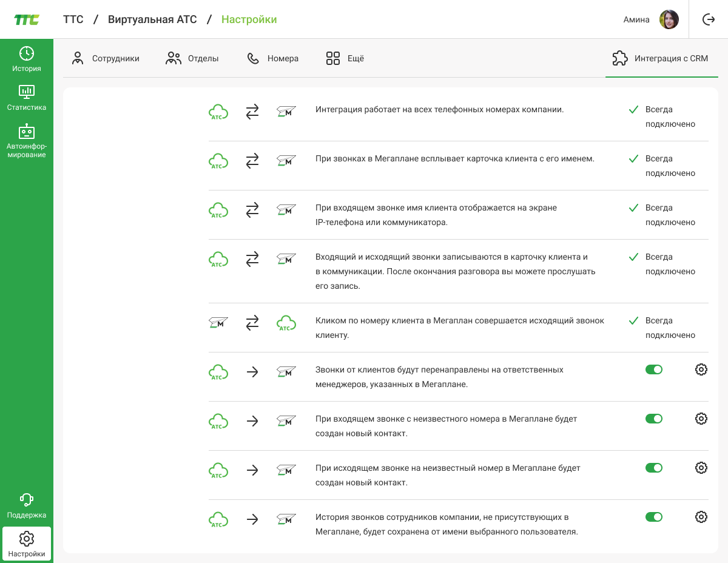Image resolution: width=728 pixels, height=563 pixels.
Task: Click right arrow icon in responsible managers row
Action: point(252,372)
